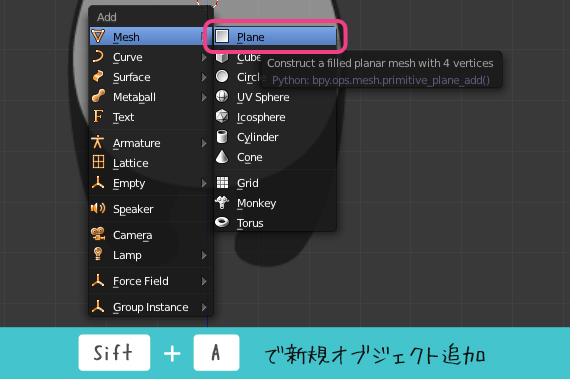Screen dimensions: 570x379
Task: Choose Text from the Add menu
Action: click(x=150, y=117)
